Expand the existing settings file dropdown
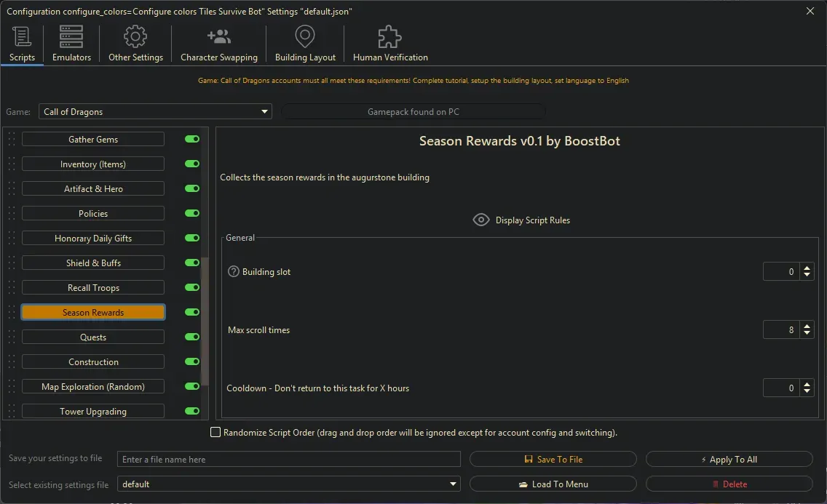The width and height of the screenshot is (827, 504). [453, 484]
